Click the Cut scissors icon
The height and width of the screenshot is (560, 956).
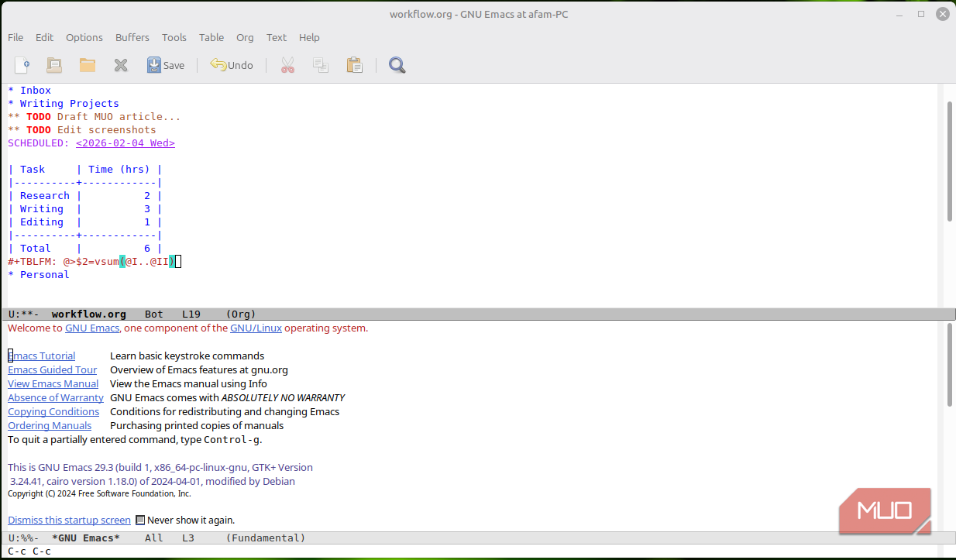(x=288, y=65)
